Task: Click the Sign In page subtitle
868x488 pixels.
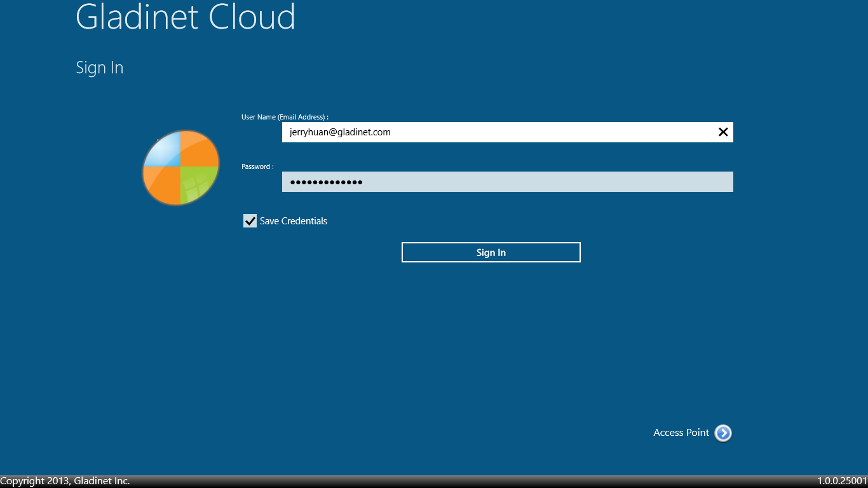Action: (100, 68)
